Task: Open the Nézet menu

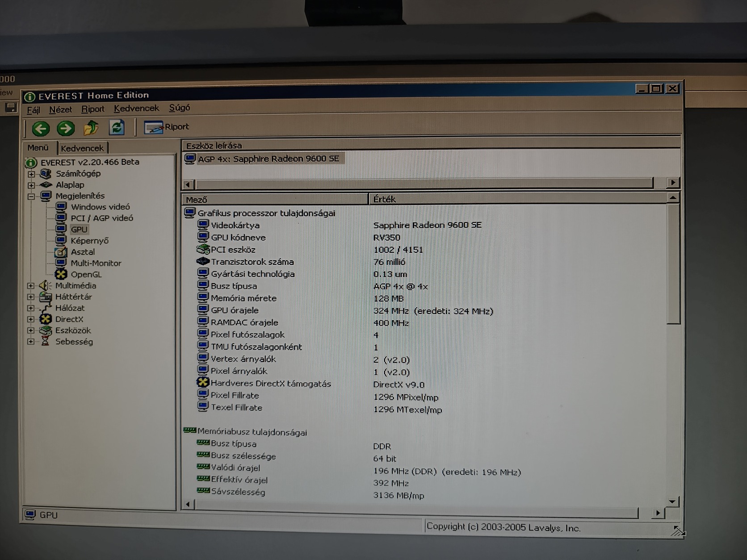Action: (x=60, y=109)
